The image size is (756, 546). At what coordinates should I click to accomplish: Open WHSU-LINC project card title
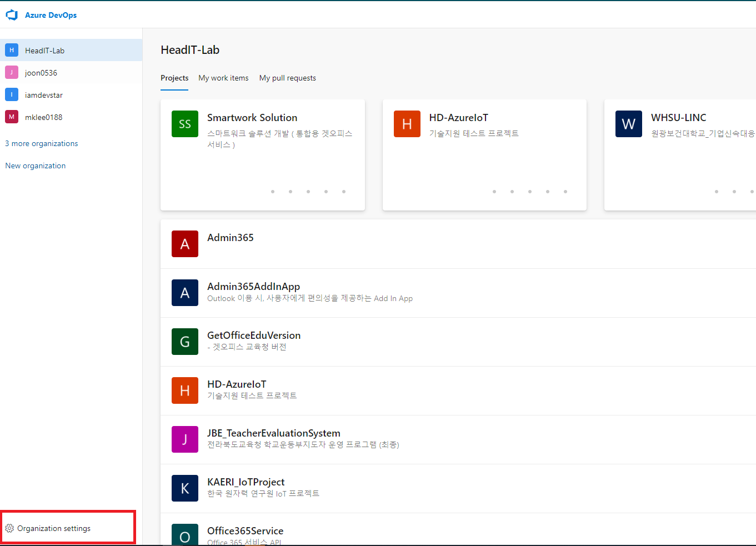point(679,118)
